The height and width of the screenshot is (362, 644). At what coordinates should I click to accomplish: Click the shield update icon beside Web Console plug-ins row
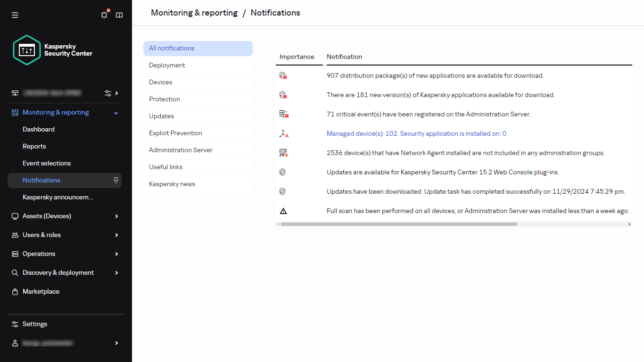tap(282, 172)
